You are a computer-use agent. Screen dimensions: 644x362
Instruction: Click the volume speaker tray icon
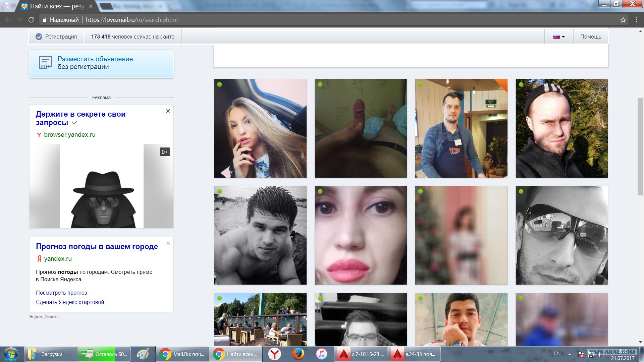600,354
